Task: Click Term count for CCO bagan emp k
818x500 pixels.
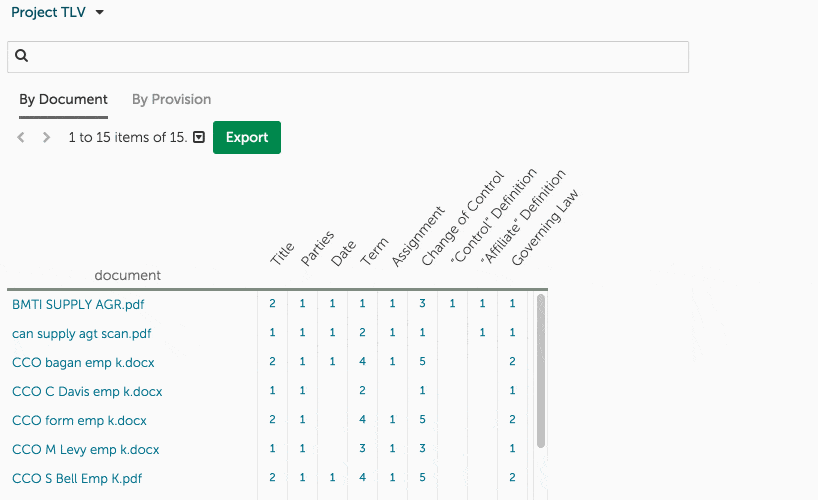Action: pos(363,361)
